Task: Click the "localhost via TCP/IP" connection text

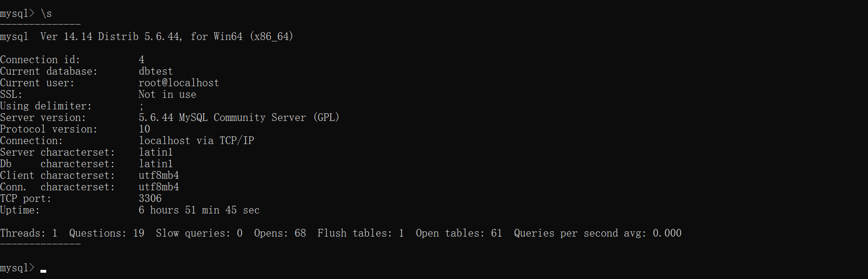Action: pyautogui.click(x=196, y=141)
